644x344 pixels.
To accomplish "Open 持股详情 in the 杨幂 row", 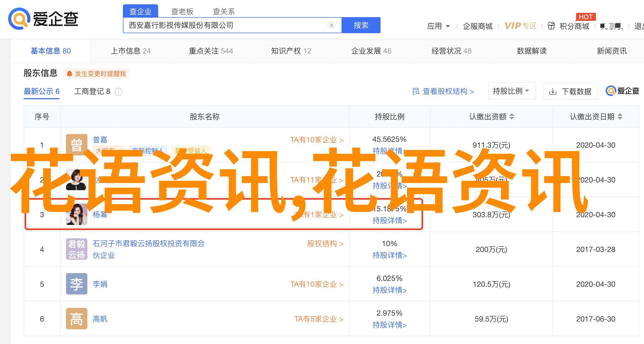I will tap(390, 221).
